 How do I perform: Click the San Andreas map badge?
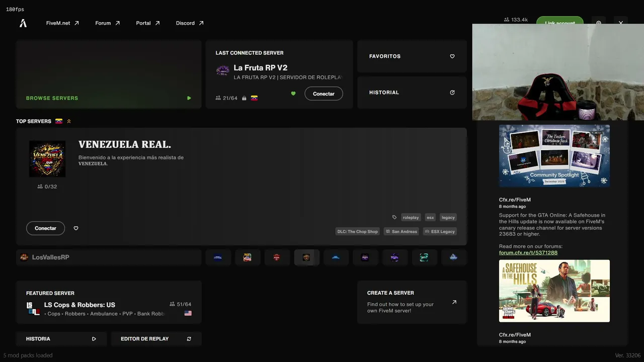coord(401,231)
